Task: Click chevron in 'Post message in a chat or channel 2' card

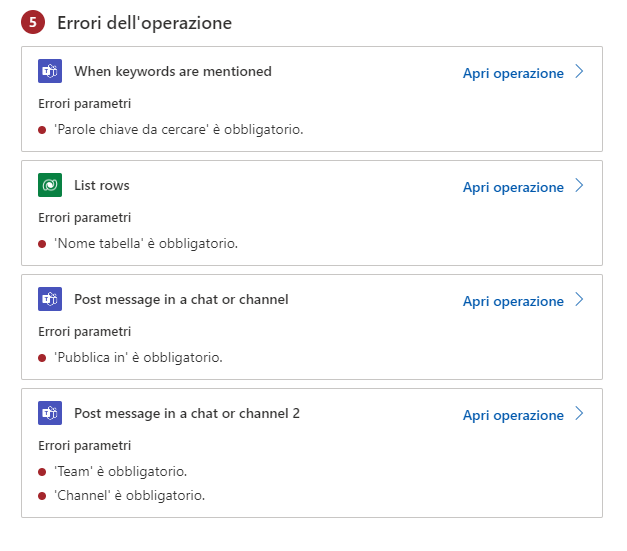Action: [579, 413]
